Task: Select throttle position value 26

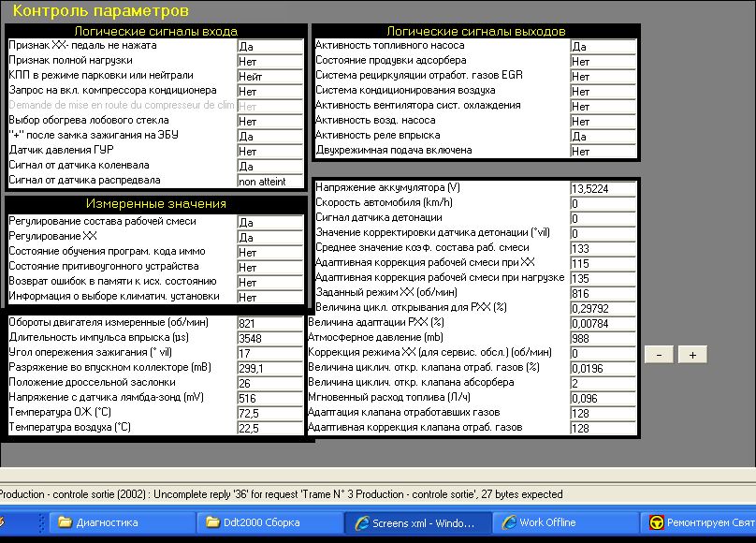Action: coord(270,384)
